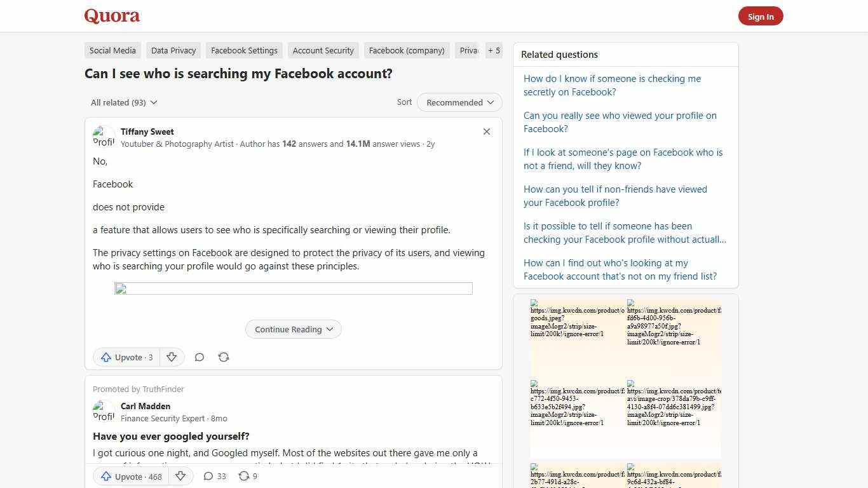The width and height of the screenshot is (868, 488).
Task: Switch to the Data Privacy topic
Action: click(x=173, y=50)
